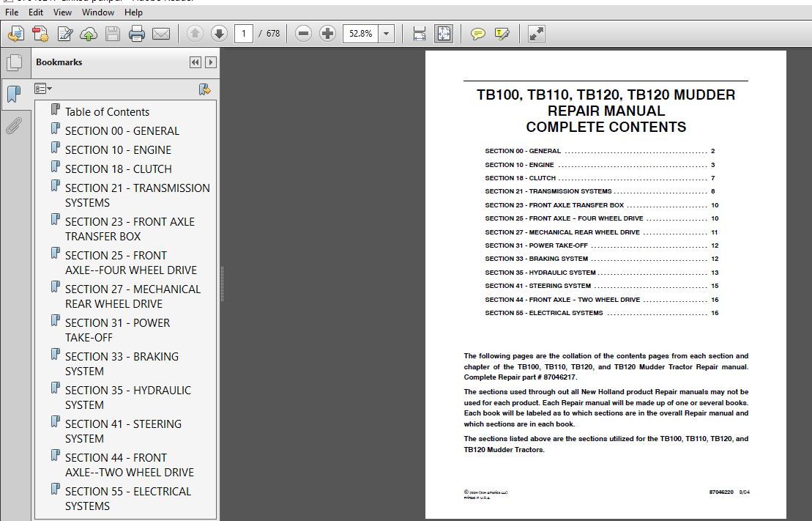
Task: Click the upload to cloud icon
Action: (89, 34)
